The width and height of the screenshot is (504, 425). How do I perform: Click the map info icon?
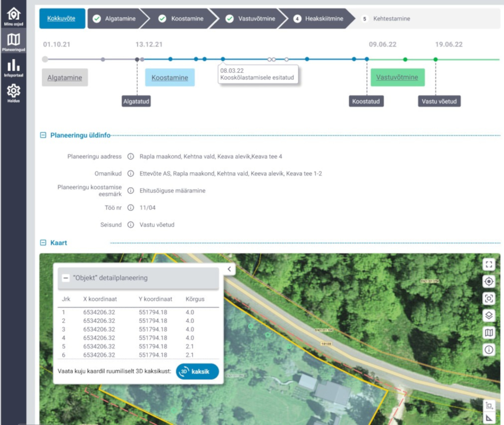[489, 350]
